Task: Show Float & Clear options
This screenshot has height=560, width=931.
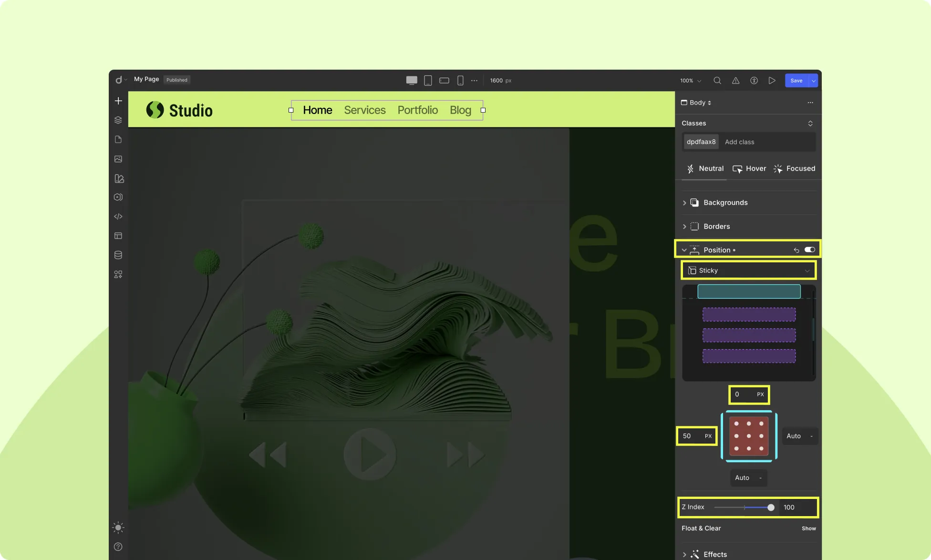Action: coord(809,529)
